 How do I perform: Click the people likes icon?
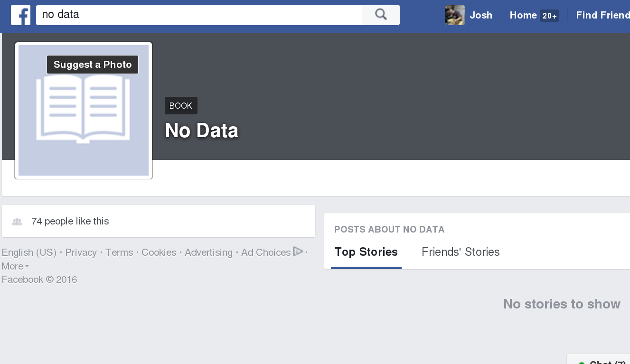[x=17, y=222]
